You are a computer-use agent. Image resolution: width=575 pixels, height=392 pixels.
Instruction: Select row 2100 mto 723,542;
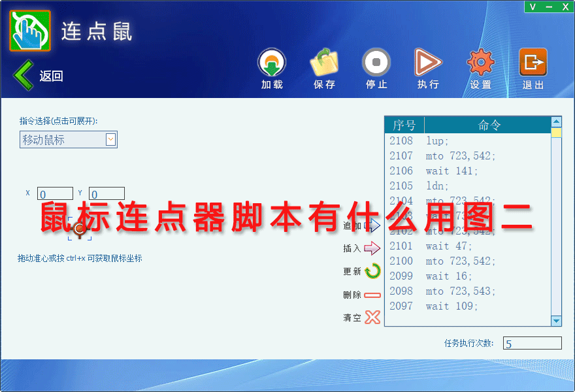[x=468, y=261]
